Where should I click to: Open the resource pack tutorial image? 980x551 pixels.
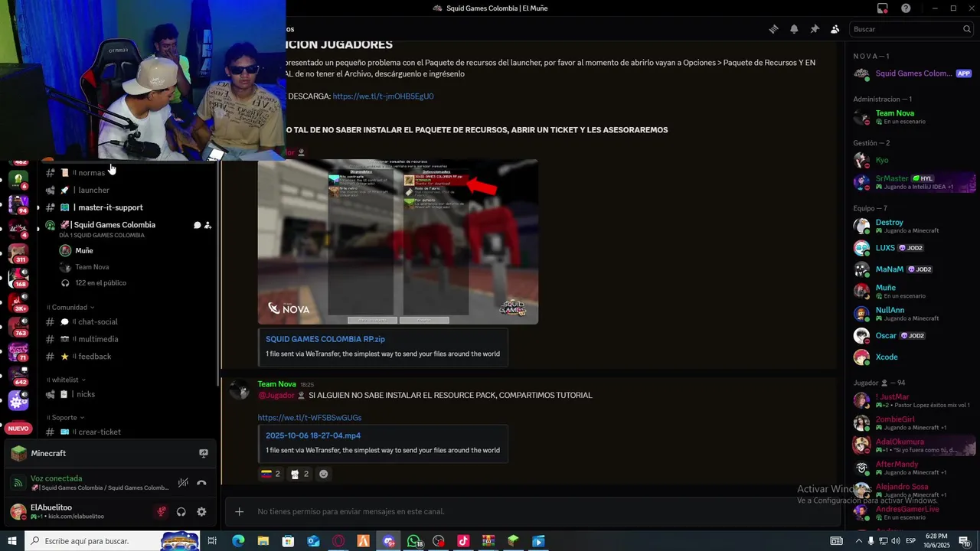point(397,242)
